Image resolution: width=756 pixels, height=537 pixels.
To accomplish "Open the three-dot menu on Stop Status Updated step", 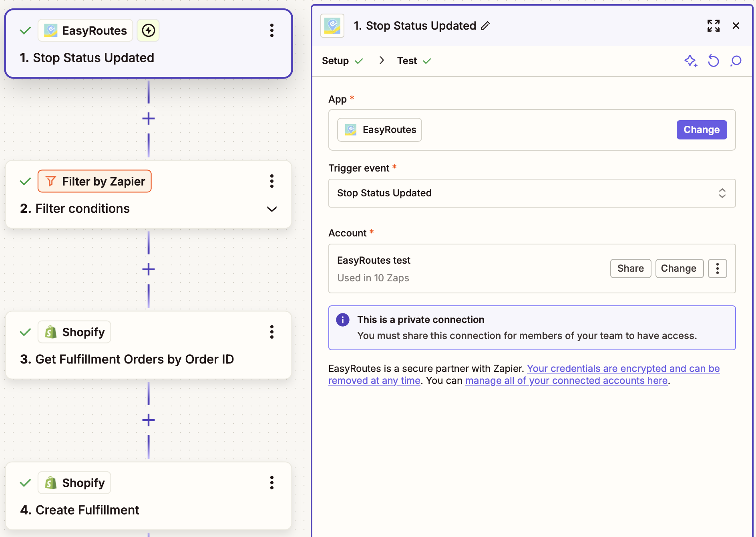I will tap(272, 30).
